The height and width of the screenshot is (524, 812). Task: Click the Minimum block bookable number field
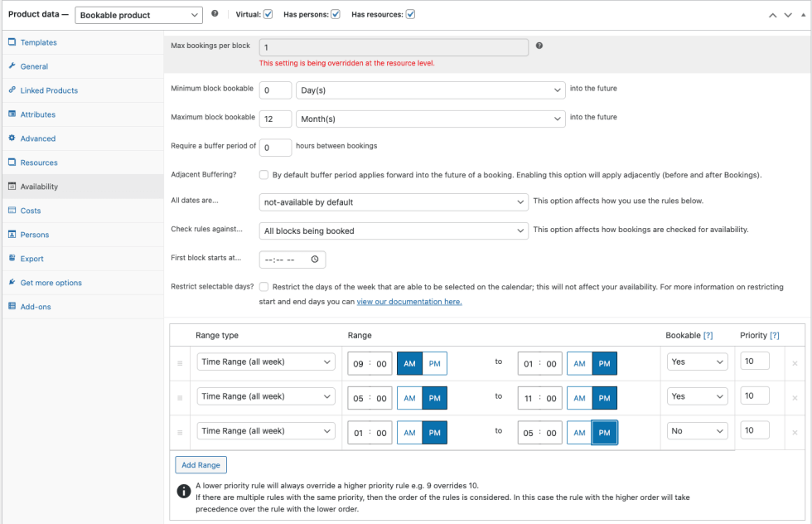tap(275, 90)
